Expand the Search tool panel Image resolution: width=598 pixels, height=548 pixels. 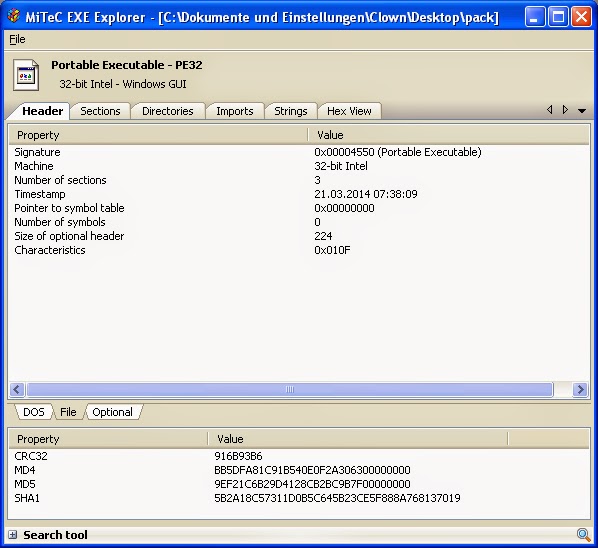point(13,535)
